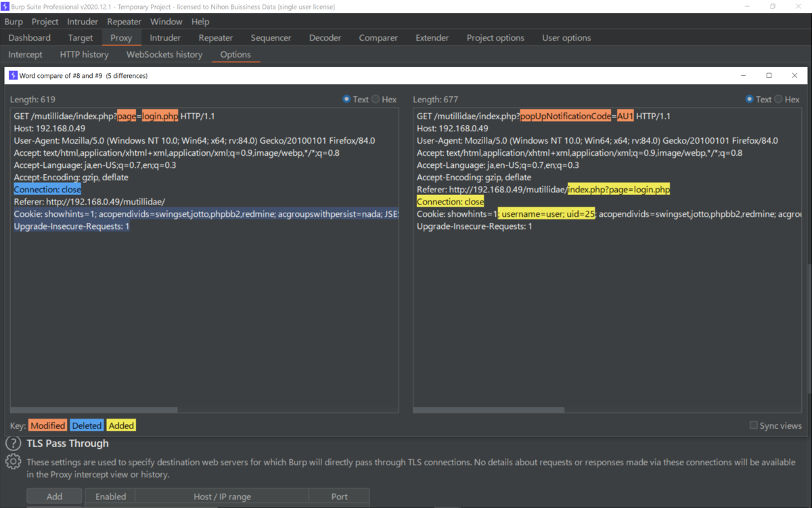The image size is (812, 508).
Task: Switch to the Target tab
Action: click(81, 38)
